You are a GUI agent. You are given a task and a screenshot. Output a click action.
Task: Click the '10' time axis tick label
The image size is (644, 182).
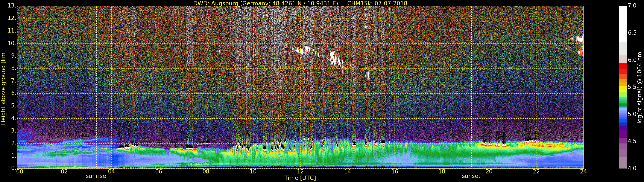pyautogui.click(x=253, y=171)
